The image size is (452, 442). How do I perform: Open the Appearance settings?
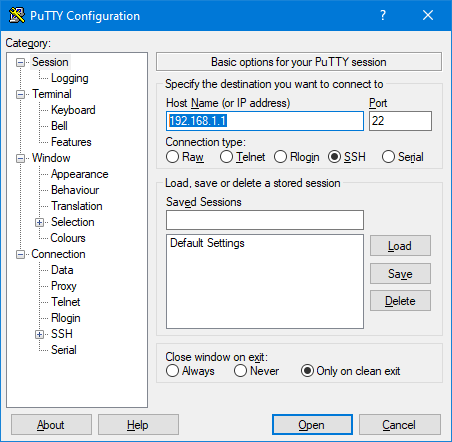pyautogui.click(x=79, y=174)
